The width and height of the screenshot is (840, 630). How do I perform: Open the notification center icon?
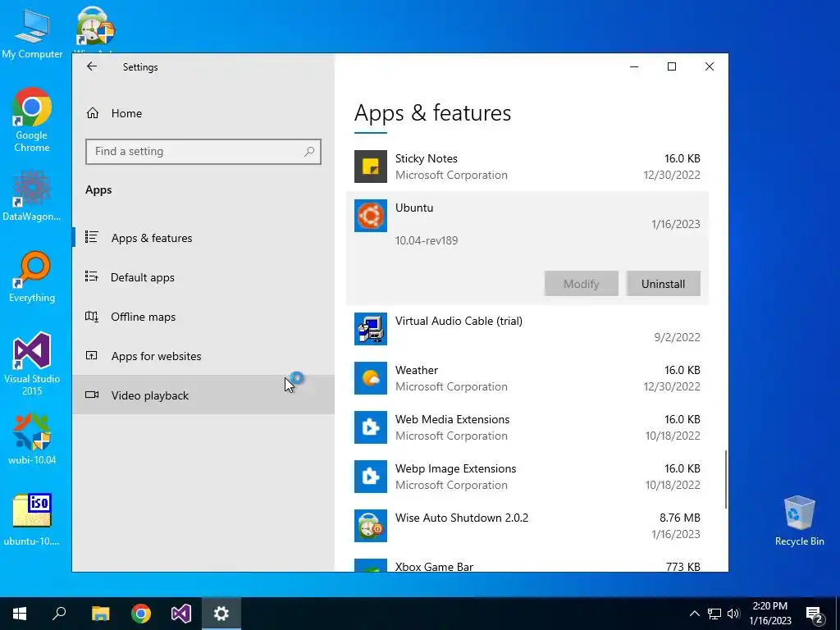[815, 614]
